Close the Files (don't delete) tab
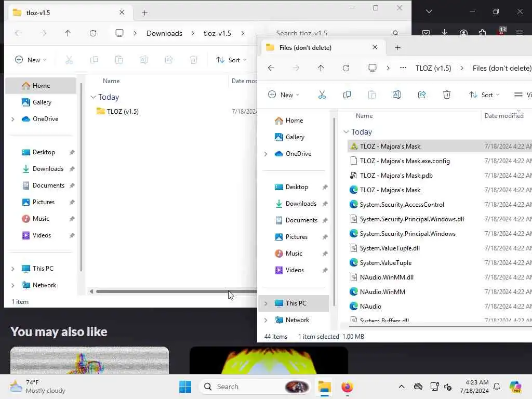Image resolution: width=532 pixels, height=399 pixels. pos(375,47)
